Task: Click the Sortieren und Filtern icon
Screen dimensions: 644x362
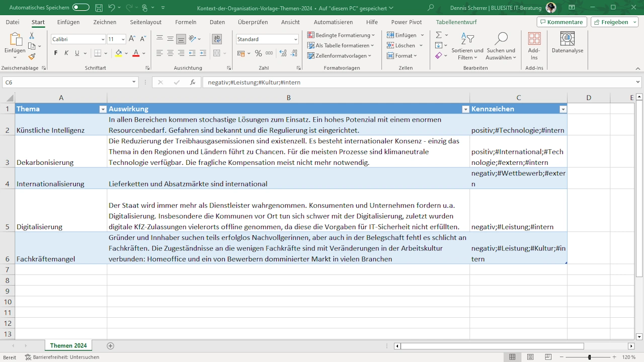Action: [x=467, y=44]
